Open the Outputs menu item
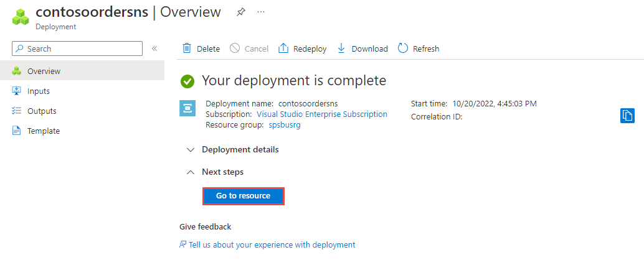 coord(41,111)
